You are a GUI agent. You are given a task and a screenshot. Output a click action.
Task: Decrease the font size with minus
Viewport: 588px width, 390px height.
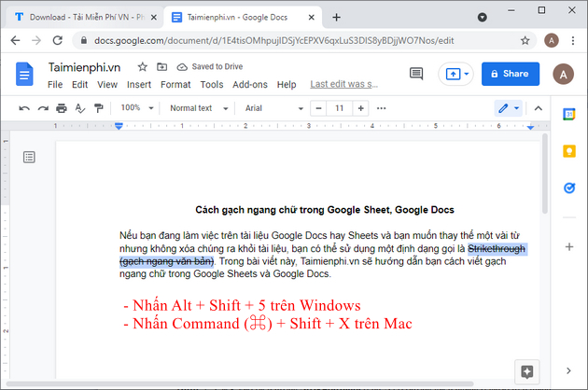click(x=318, y=108)
